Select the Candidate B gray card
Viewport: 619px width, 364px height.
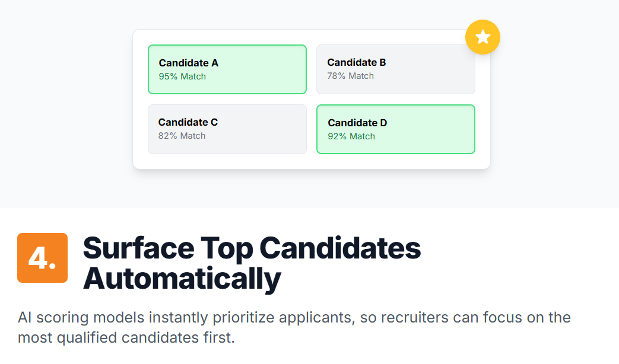[396, 69]
